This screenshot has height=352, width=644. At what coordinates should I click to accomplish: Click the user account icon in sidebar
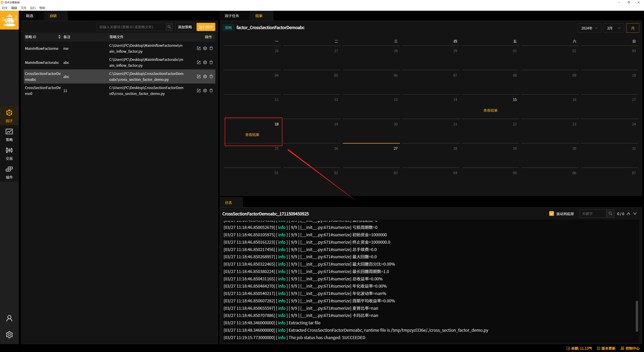coord(9,318)
